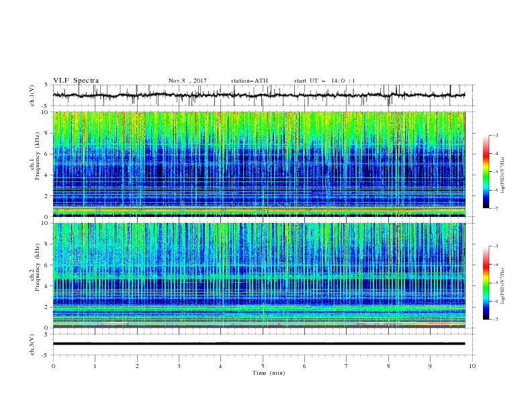The image size is (532, 411).
Task: Click time axis tick label '6'
Action: [304, 366]
